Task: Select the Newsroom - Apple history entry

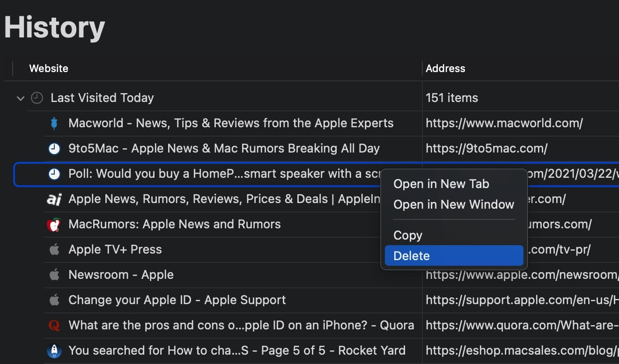Action: point(121,275)
